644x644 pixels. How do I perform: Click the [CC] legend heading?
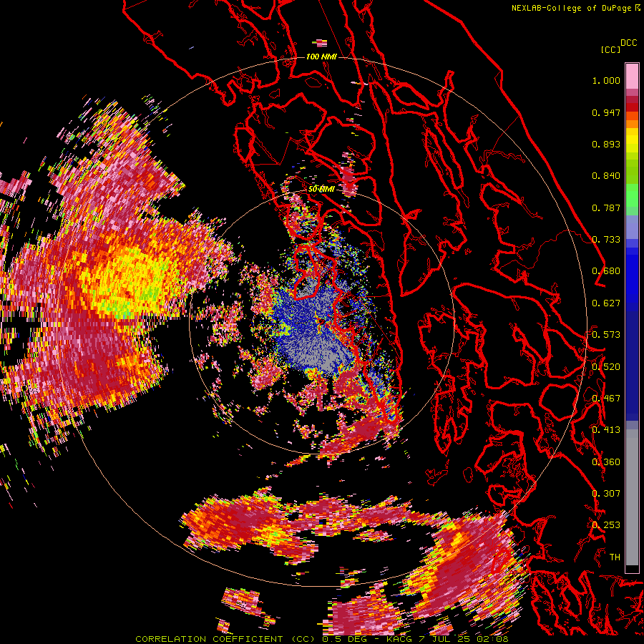point(611,49)
